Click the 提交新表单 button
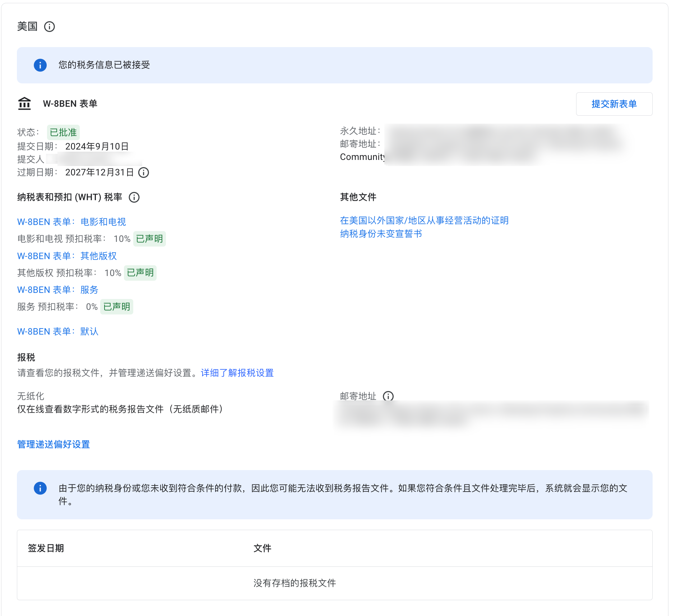The image size is (681, 616). [614, 104]
